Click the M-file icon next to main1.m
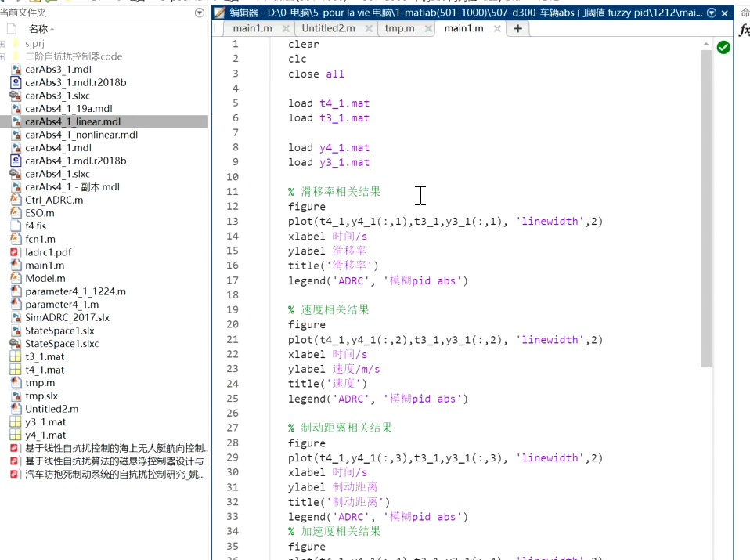Screen dimensions: 750x560 pyautogui.click(x=17, y=265)
